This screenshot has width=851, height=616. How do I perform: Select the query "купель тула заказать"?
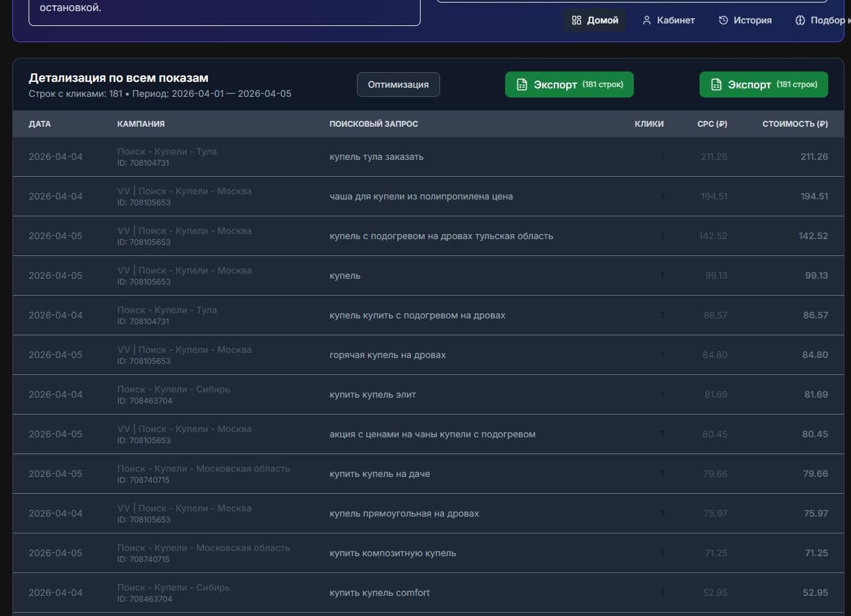pos(376,157)
